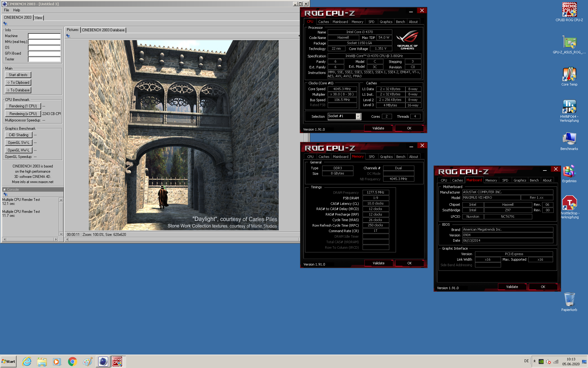The image size is (588, 368).
Task: Open Windows Media Player taskbar icon
Action: tap(57, 362)
